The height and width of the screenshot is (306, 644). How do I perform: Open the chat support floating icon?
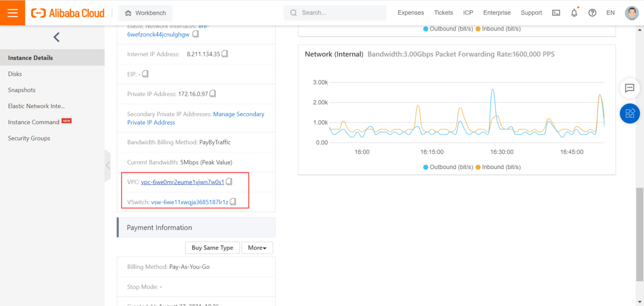pos(630,88)
